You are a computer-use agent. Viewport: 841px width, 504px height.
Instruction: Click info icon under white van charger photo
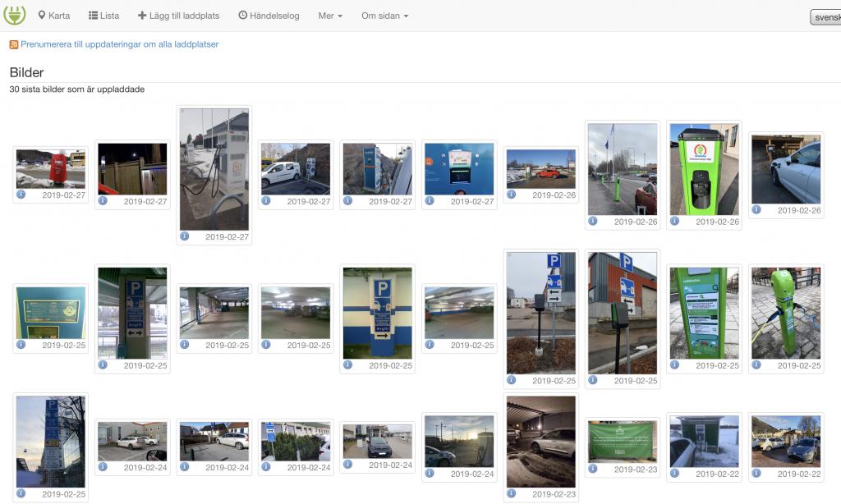coord(266,200)
